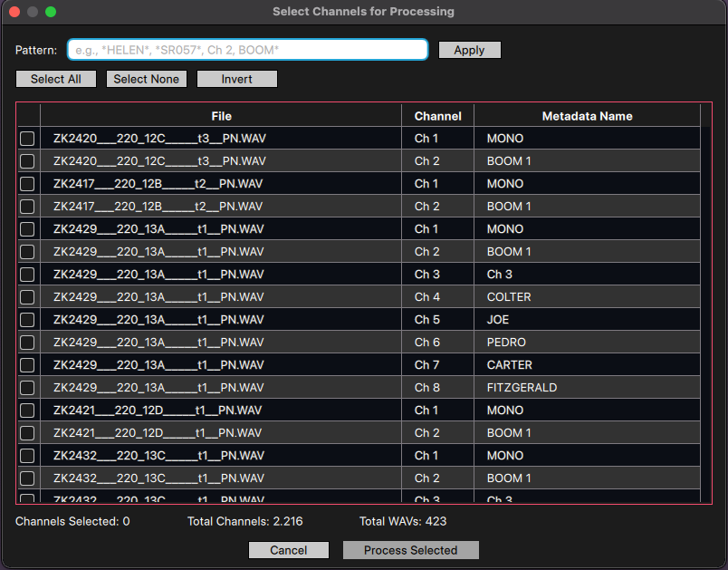The image size is (728, 570).
Task: Click the Process Selected button
Action: tap(410, 550)
